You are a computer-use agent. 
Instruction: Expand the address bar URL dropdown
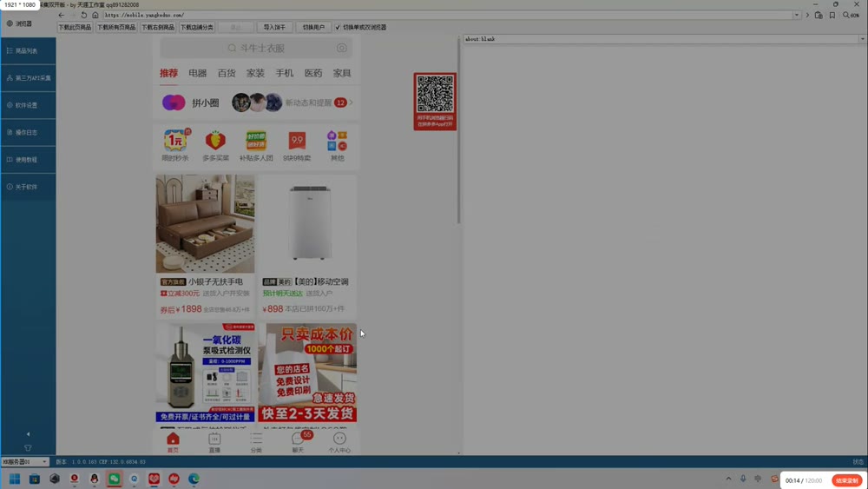[x=797, y=15]
